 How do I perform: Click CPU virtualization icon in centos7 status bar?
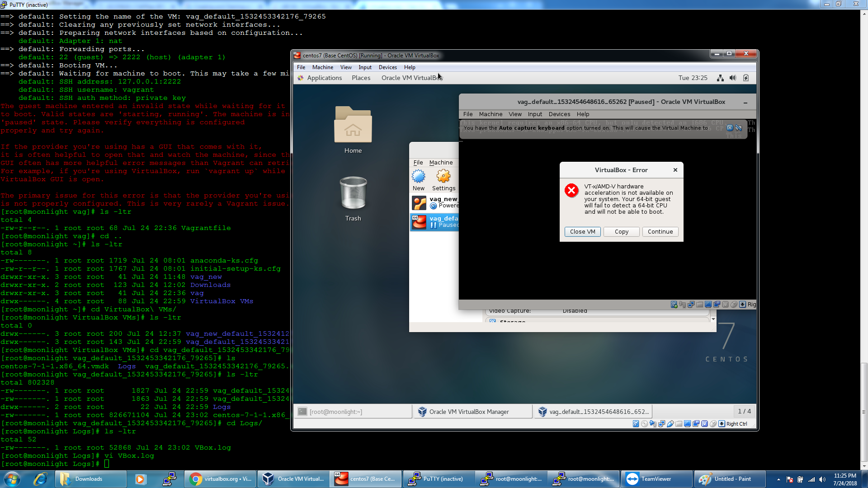click(704, 424)
